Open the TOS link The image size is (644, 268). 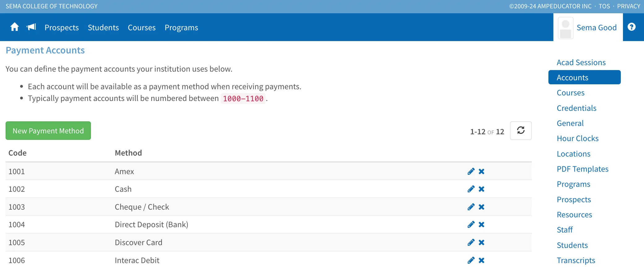pos(604,6)
